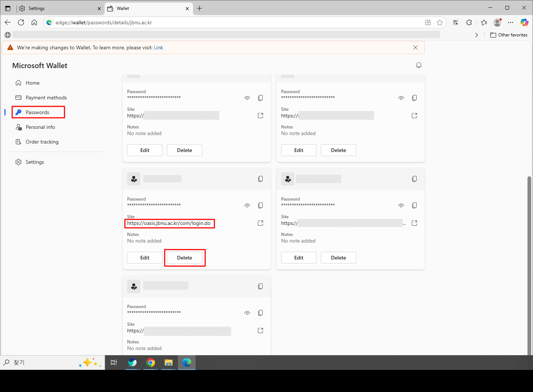Screen dimensions: 533x392
Task: Open the Extensions puzzle icon
Action: (469, 22)
